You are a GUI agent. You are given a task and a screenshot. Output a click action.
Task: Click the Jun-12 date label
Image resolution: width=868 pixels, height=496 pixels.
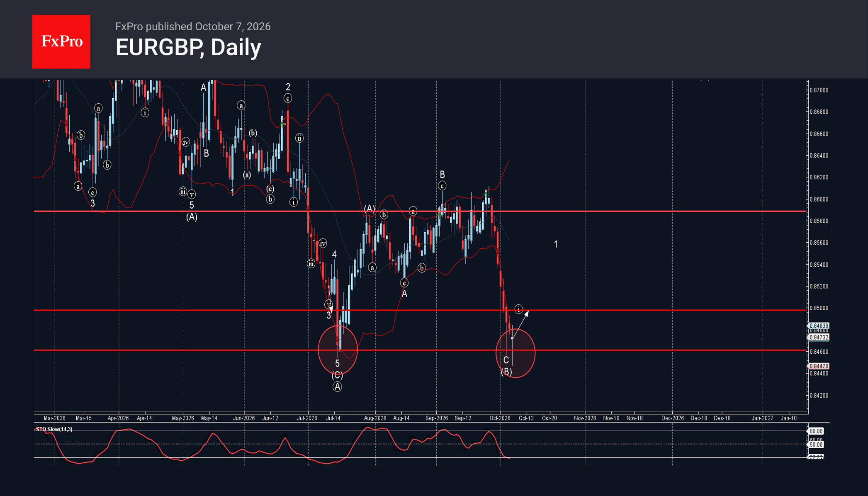coord(270,418)
